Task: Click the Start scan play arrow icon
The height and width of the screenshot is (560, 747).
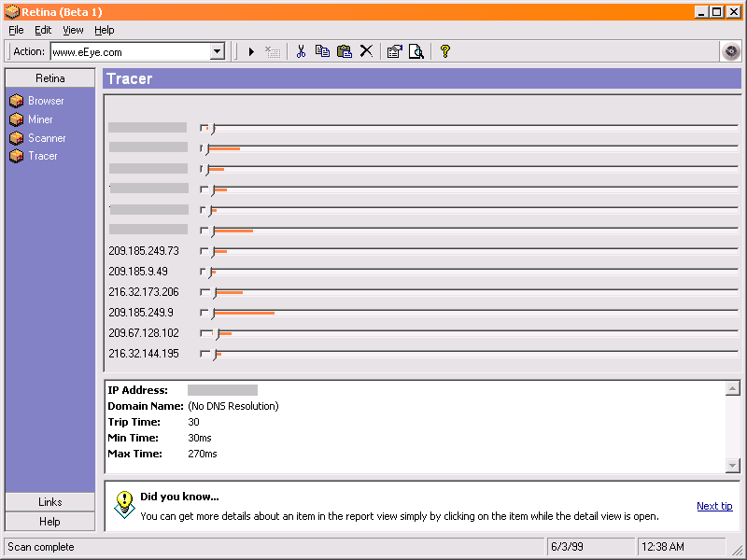Action: (251, 51)
